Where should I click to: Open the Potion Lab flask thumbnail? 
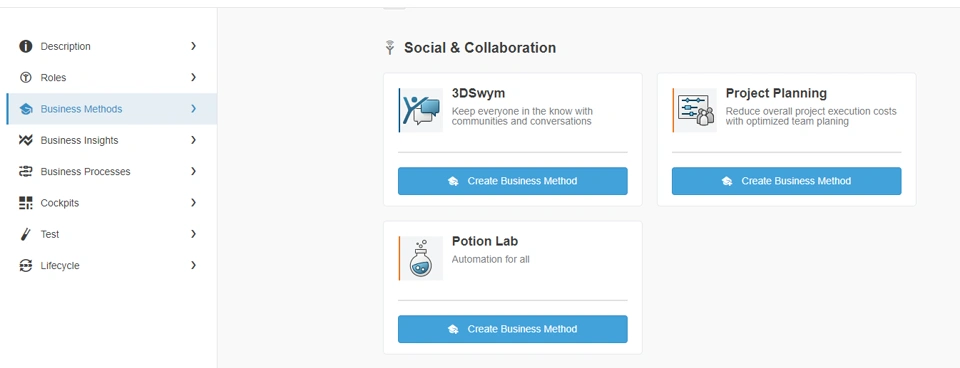point(421,258)
